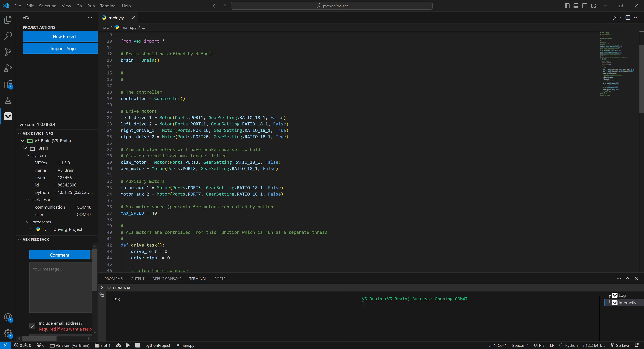Screen dimensions: 644x349
Task: Open the Source Control view
Action: 8,52
